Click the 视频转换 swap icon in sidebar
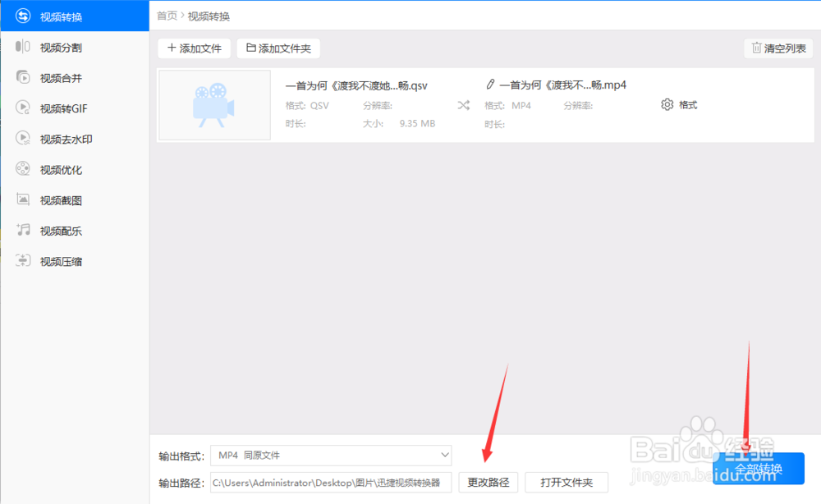This screenshot has height=504, width=821. [23, 16]
